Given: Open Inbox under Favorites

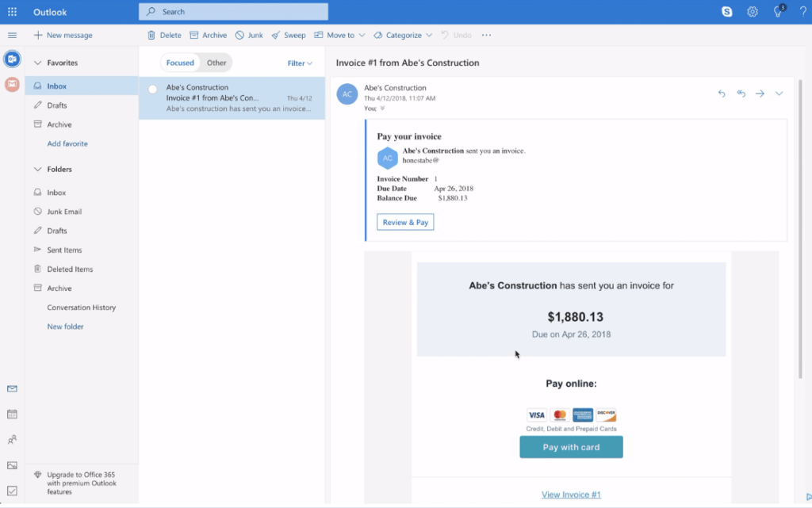Looking at the screenshot, I should (x=82, y=86).
